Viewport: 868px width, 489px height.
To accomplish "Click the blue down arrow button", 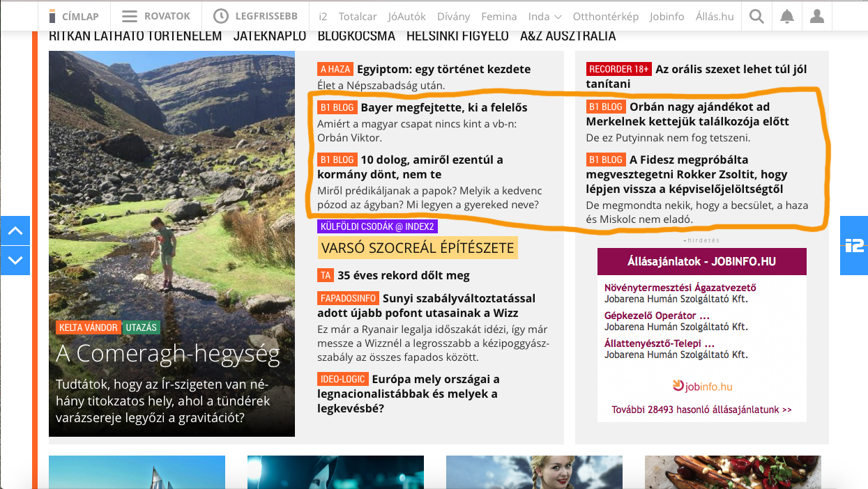I will (15, 261).
